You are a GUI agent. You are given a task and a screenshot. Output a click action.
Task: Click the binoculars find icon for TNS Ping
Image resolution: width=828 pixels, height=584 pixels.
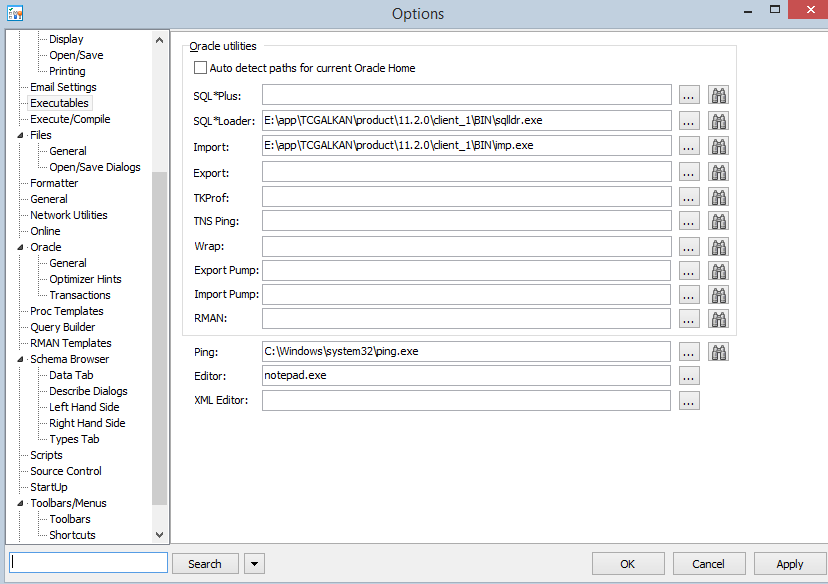click(x=718, y=221)
